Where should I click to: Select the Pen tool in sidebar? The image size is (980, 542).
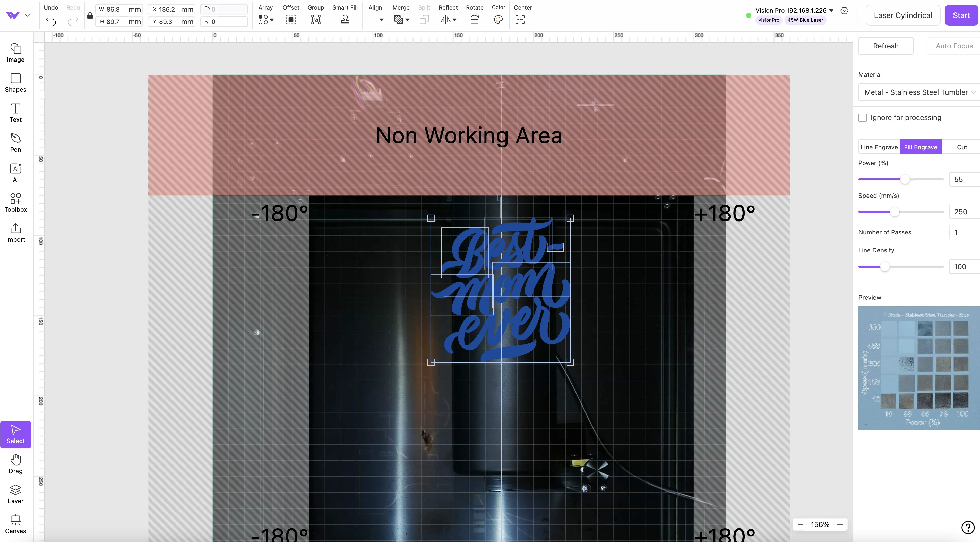point(16,143)
